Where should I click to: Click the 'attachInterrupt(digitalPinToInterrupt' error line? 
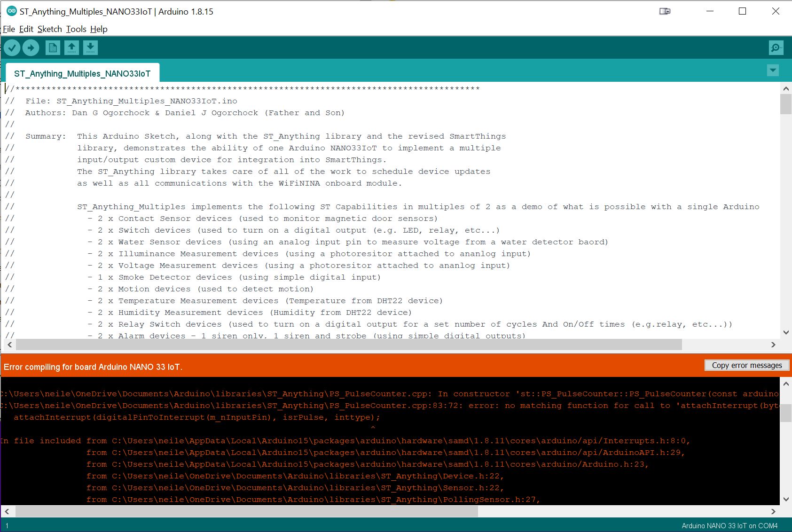[x=196, y=417]
